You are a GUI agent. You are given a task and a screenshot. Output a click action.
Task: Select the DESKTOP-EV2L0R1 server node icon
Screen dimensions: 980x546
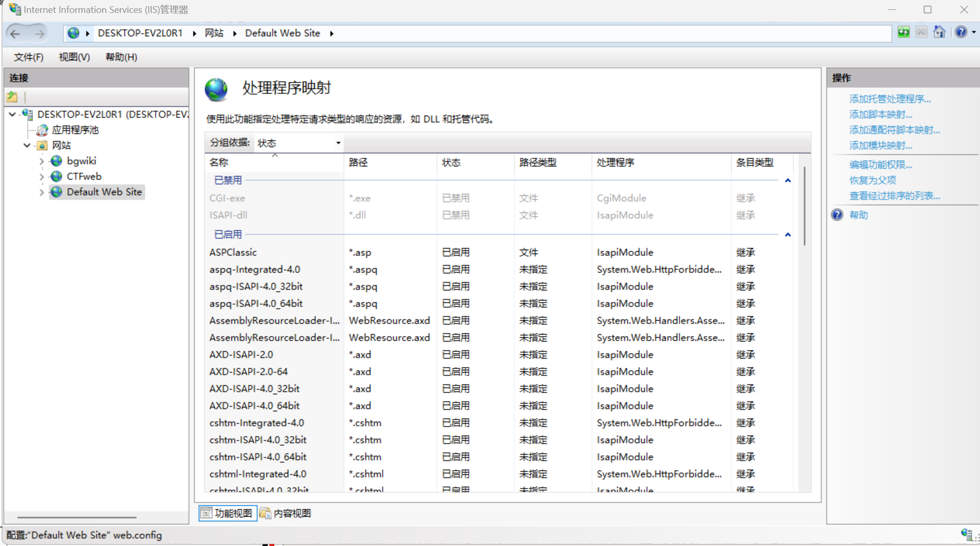click(x=27, y=114)
